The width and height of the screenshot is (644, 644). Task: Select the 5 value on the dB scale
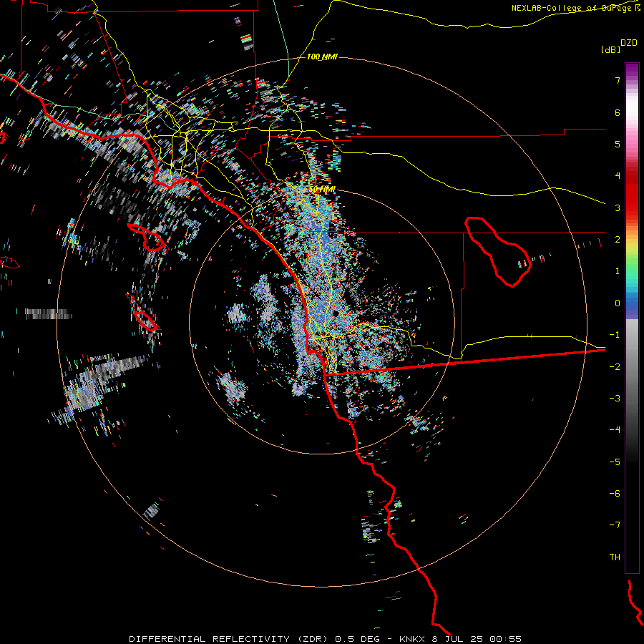pyautogui.click(x=618, y=144)
